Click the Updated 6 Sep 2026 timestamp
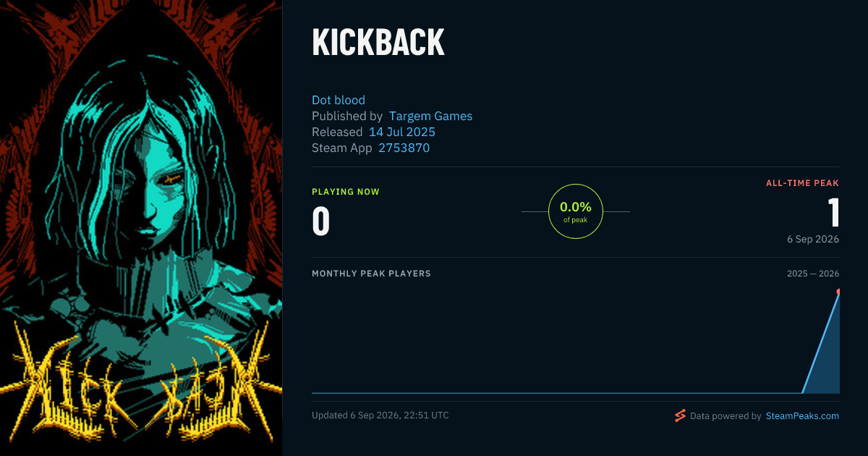 tap(380, 415)
